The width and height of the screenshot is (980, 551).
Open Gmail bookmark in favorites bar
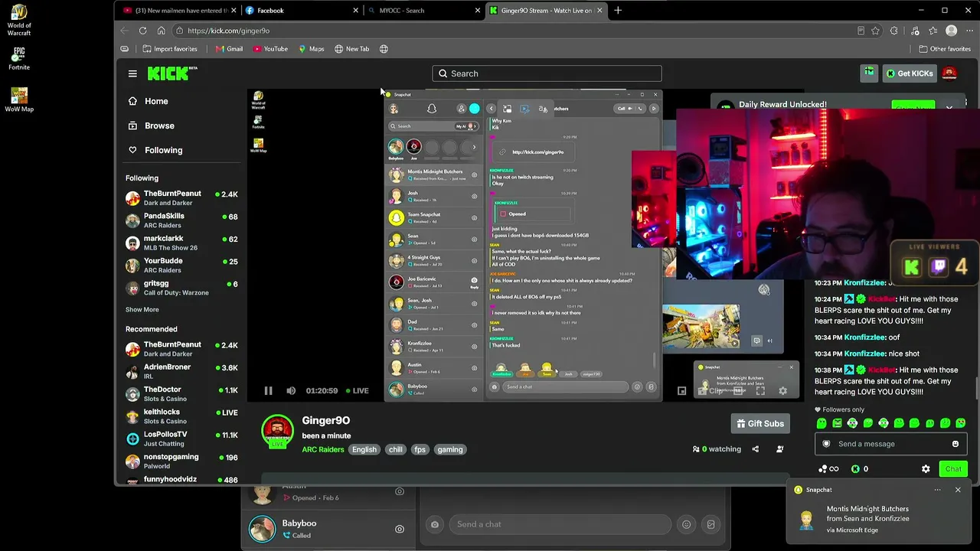click(x=229, y=49)
